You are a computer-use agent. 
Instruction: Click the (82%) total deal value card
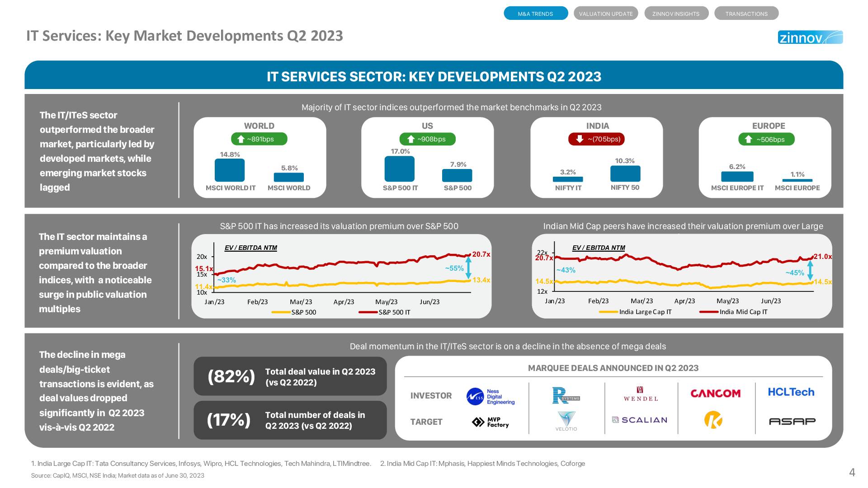[x=290, y=376]
